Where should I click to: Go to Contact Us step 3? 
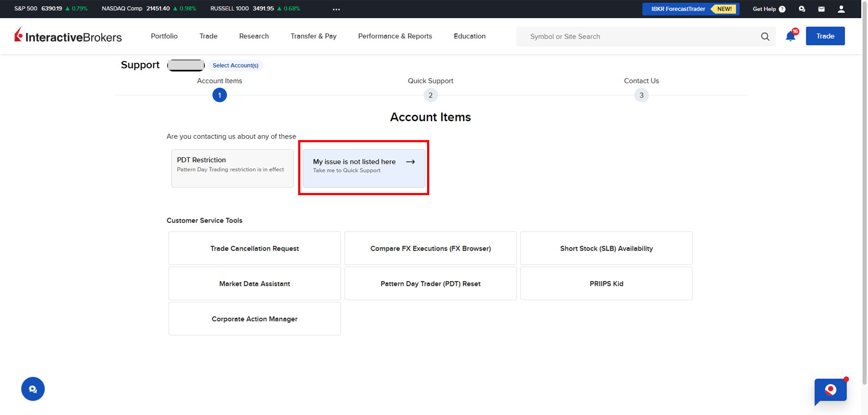tap(641, 95)
